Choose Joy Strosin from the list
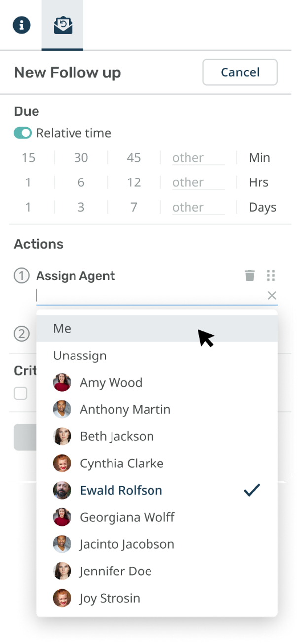 (x=157, y=598)
